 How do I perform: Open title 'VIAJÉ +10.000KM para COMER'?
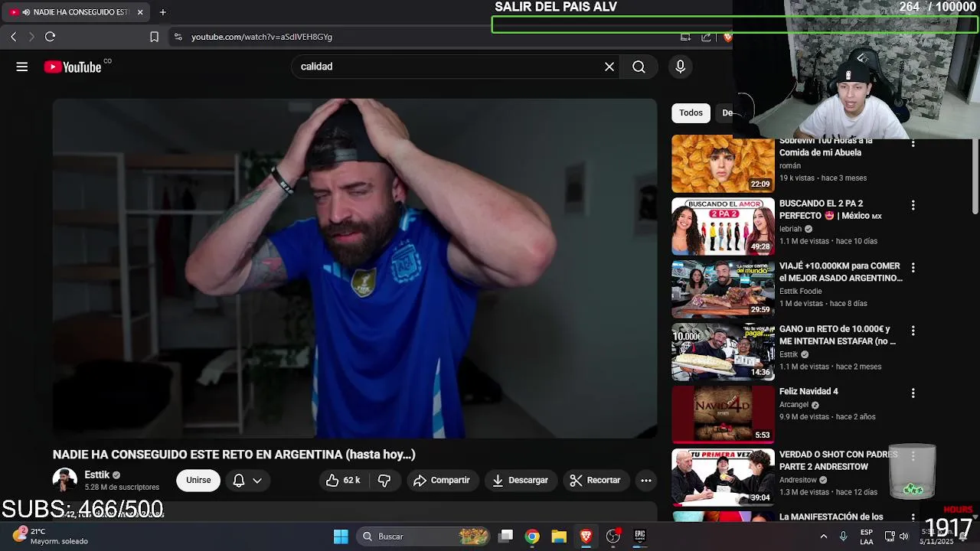841,272
